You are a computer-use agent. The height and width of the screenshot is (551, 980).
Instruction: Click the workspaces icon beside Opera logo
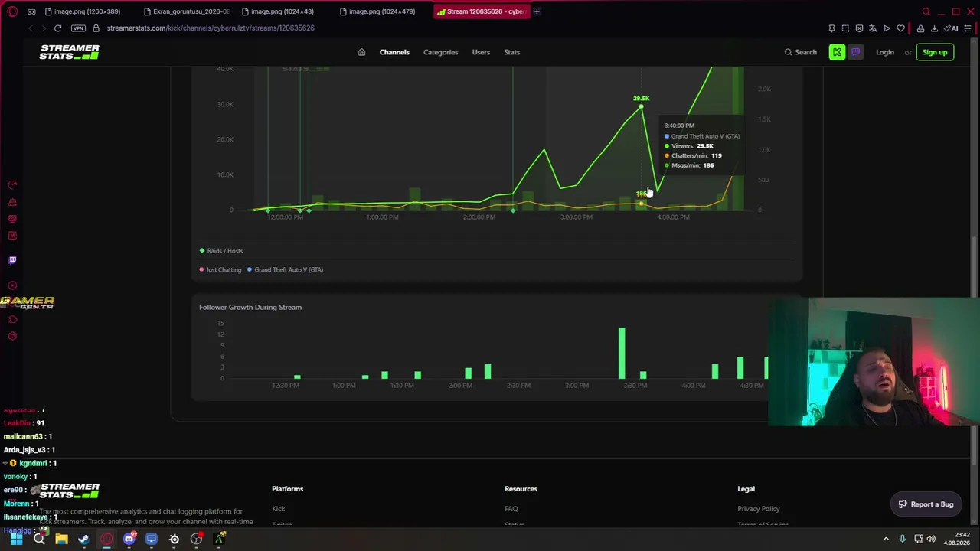click(x=31, y=11)
